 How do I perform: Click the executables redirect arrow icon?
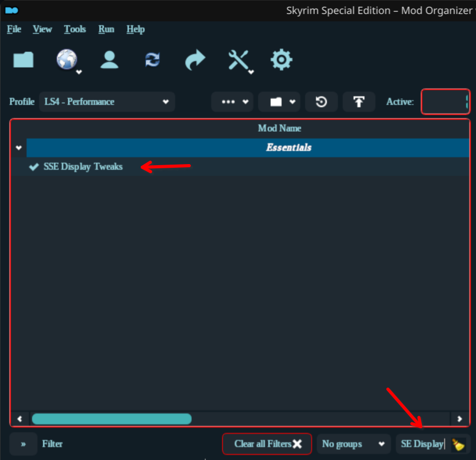tap(195, 59)
